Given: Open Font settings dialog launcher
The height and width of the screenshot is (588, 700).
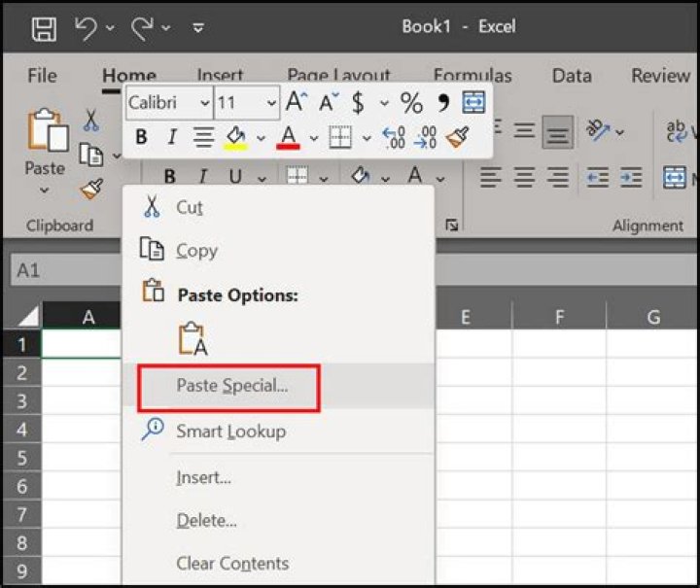Looking at the screenshot, I should [x=451, y=225].
